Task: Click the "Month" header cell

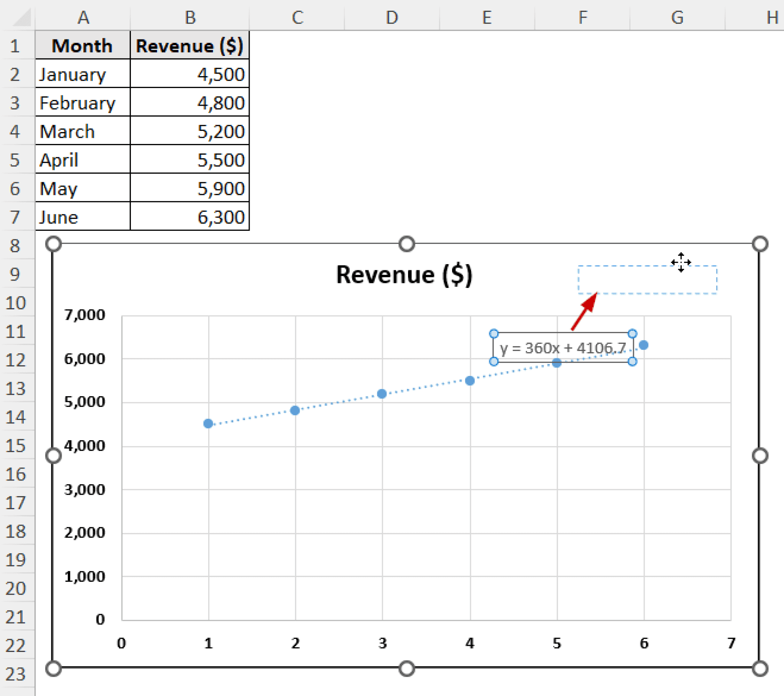Action: (82, 45)
